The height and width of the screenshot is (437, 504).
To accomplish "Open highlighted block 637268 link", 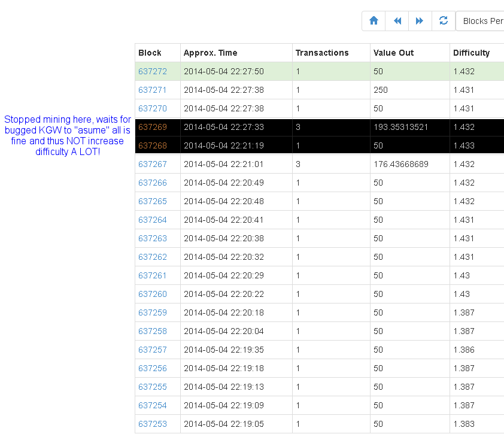I will (x=153, y=145).
